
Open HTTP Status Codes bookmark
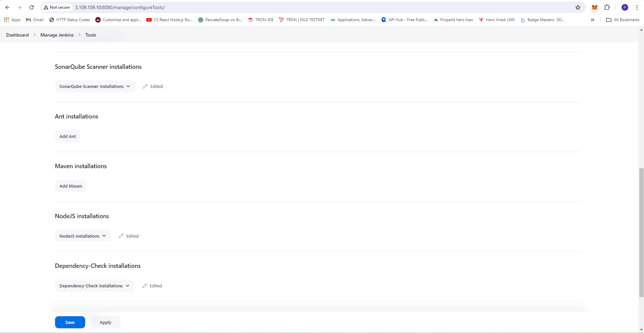[69, 20]
